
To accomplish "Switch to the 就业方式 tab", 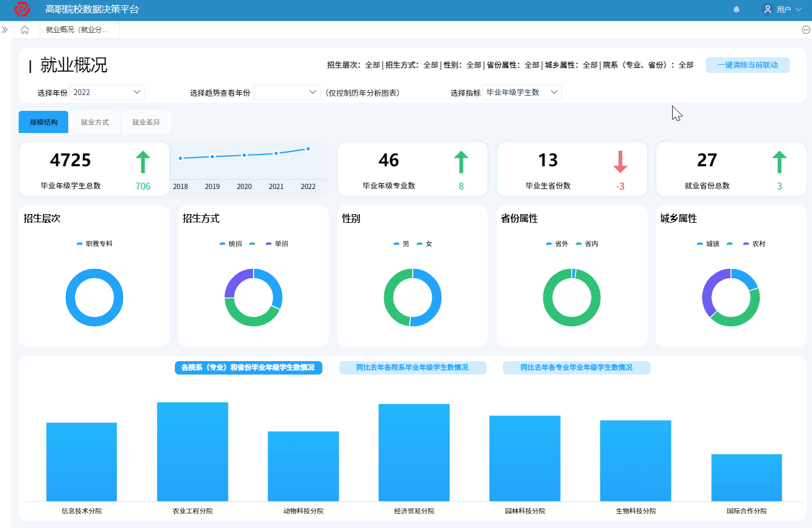I will coord(94,122).
